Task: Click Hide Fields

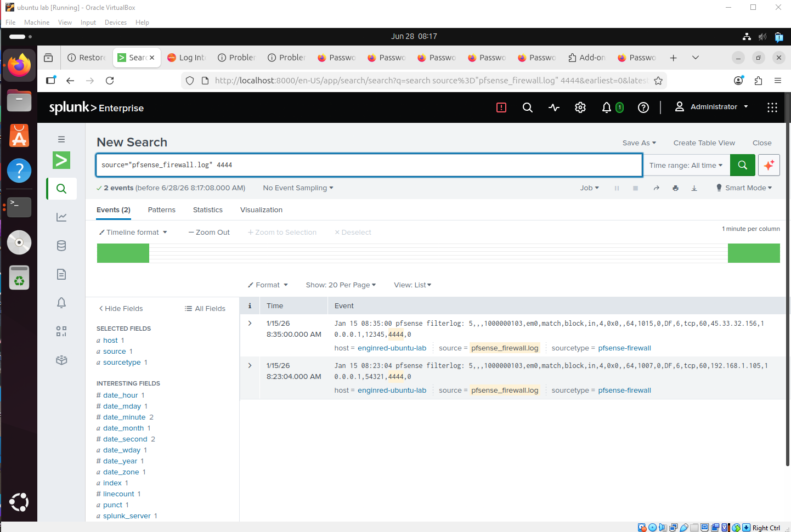Action: tap(121, 308)
